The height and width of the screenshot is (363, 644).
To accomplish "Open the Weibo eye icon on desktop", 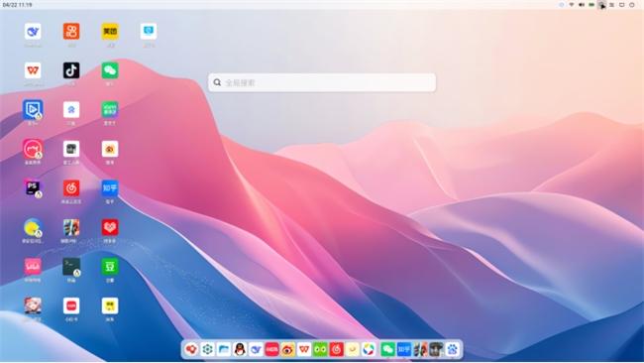I will (110, 149).
